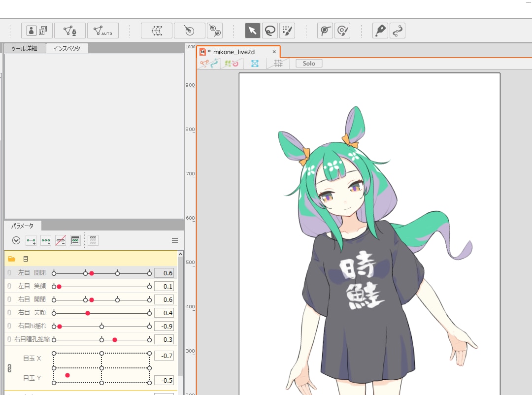Select the deform path pen tool

tap(380, 31)
